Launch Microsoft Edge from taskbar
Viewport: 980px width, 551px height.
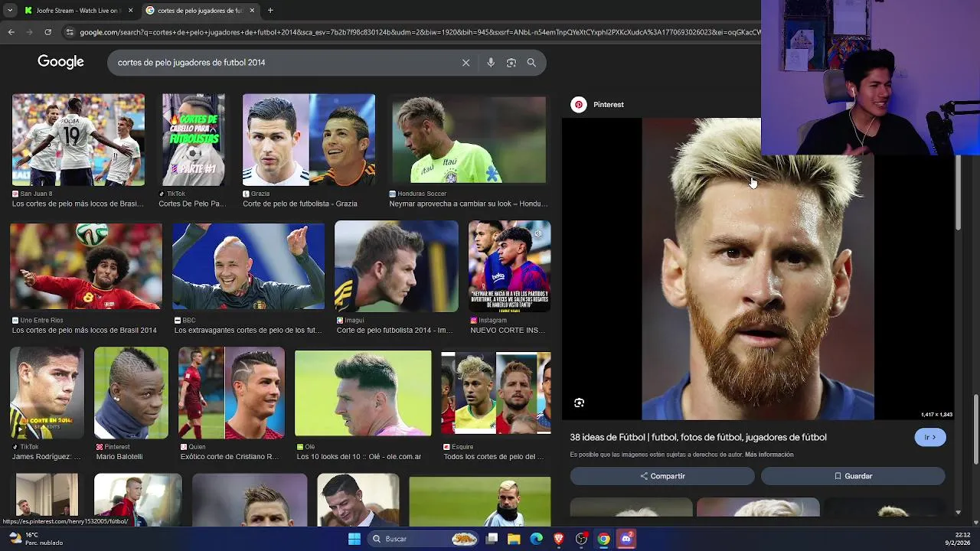(x=537, y=539)
